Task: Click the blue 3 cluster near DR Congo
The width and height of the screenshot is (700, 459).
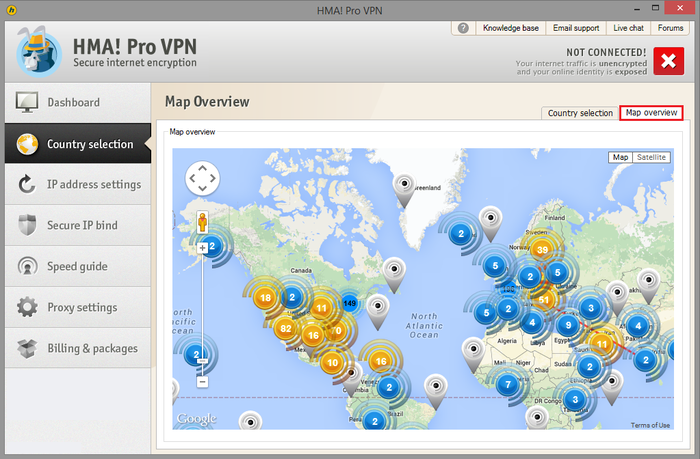Action: click(x=575, y=400)
